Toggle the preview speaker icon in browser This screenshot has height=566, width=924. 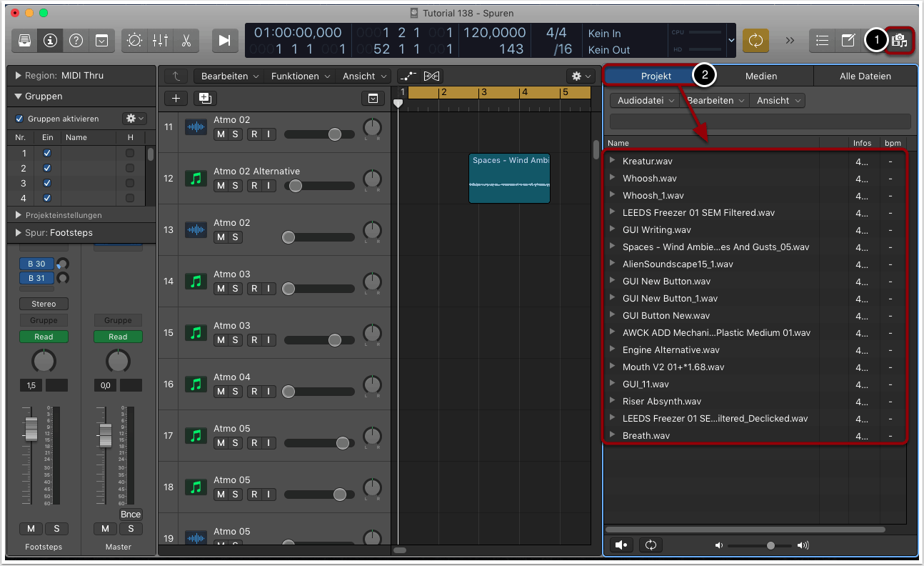tap(622, 545)
